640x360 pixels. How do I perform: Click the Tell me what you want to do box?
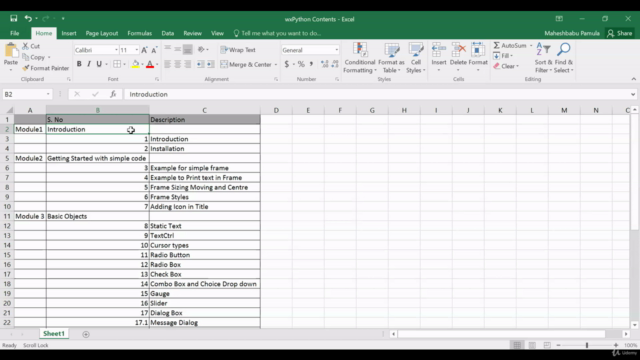278,33
